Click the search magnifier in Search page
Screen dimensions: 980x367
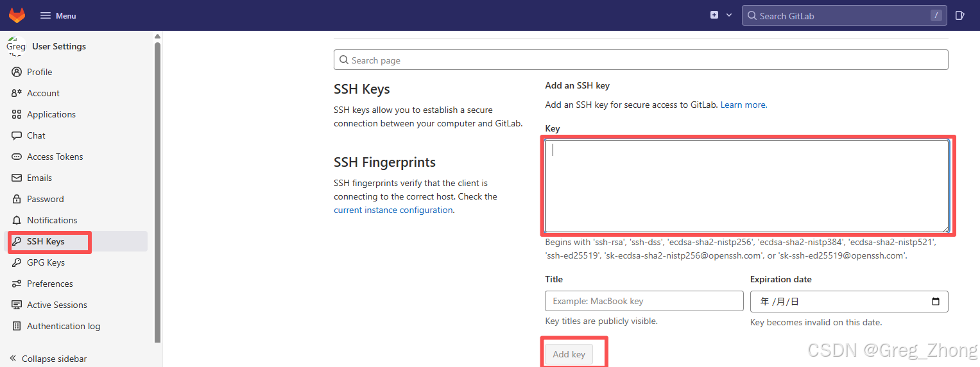click(344, 60)
